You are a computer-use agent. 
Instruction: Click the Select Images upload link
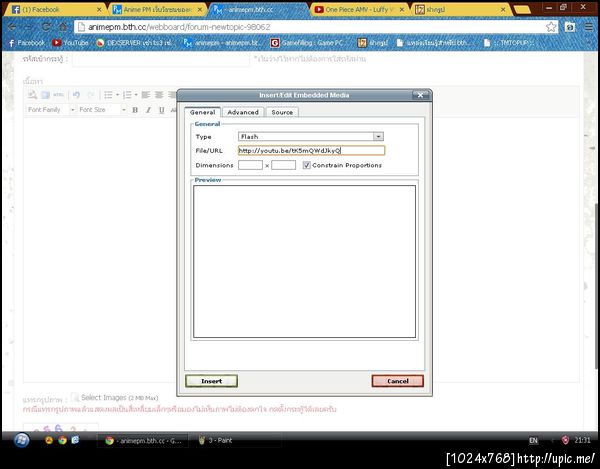pos(115,398)
